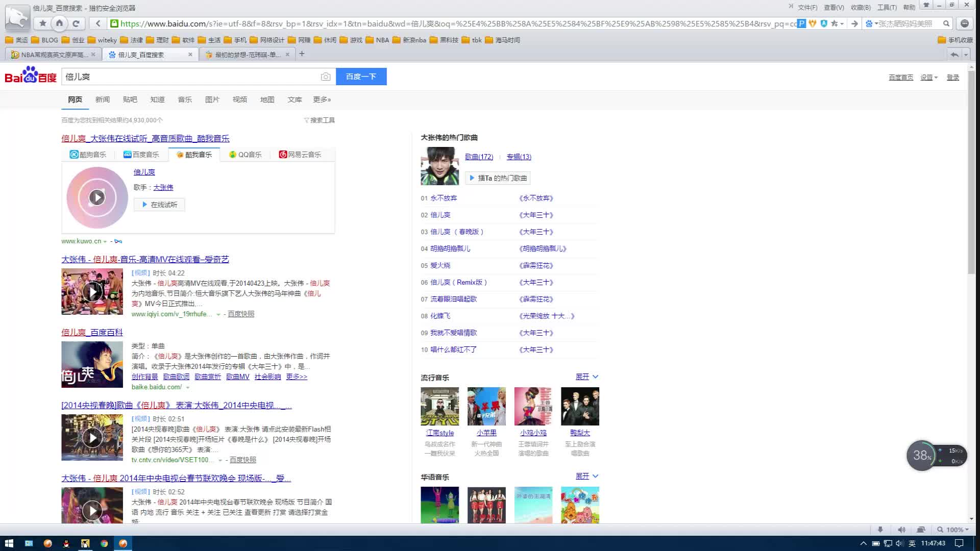980x551 pixels.
Task: Click the 江南style album thumbnail
Action: (x=439, y=406)
